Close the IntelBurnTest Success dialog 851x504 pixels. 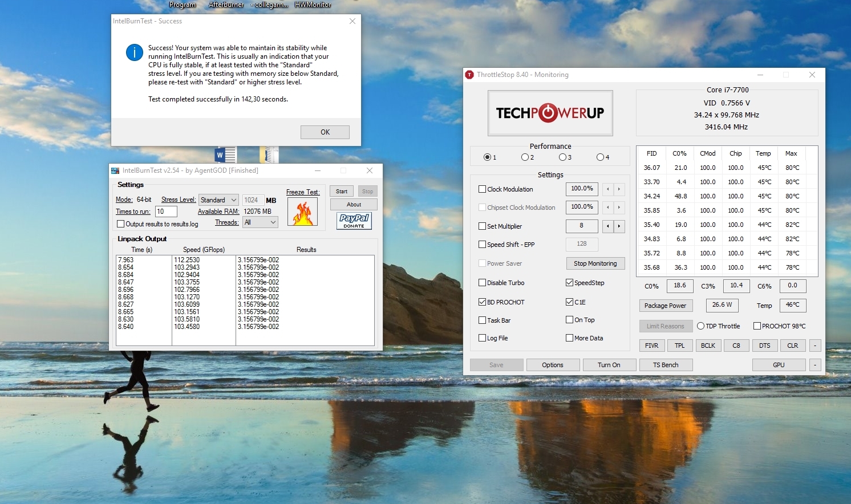352,21
